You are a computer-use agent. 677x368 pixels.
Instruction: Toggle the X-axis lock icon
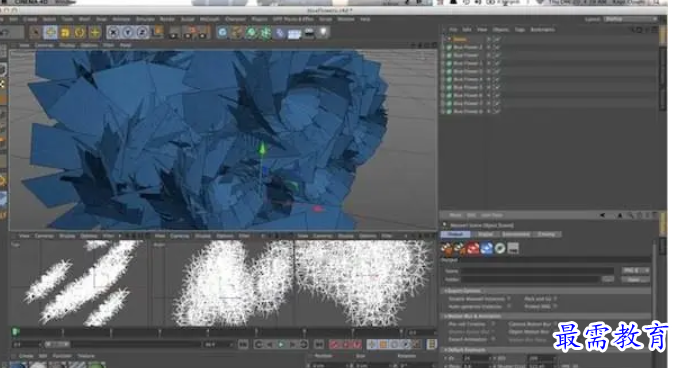113,33
